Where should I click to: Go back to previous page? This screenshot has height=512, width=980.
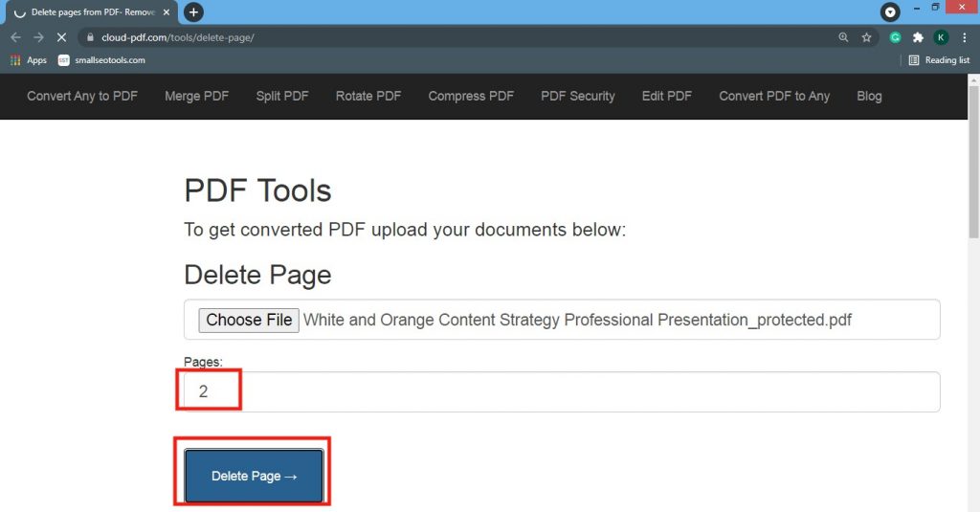point(15,37)
